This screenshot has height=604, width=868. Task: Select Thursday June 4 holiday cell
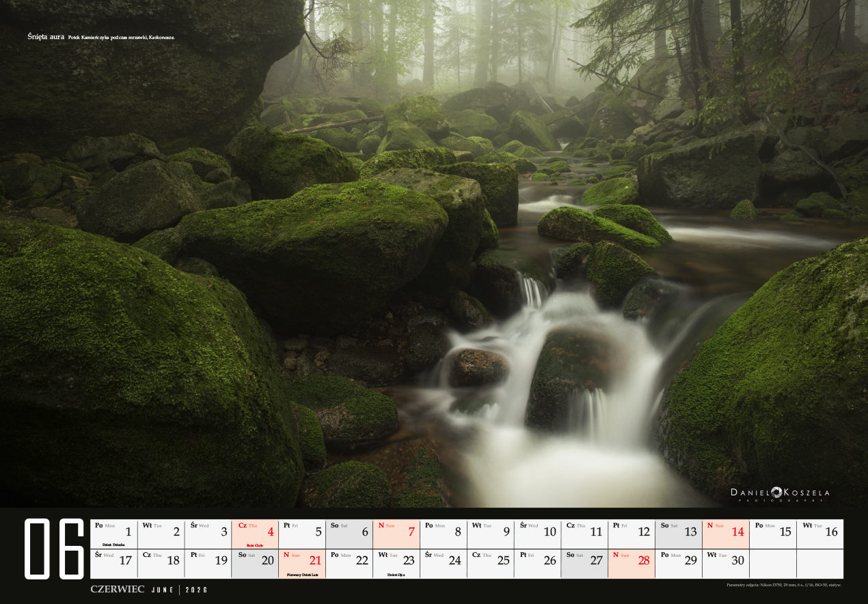255,534
